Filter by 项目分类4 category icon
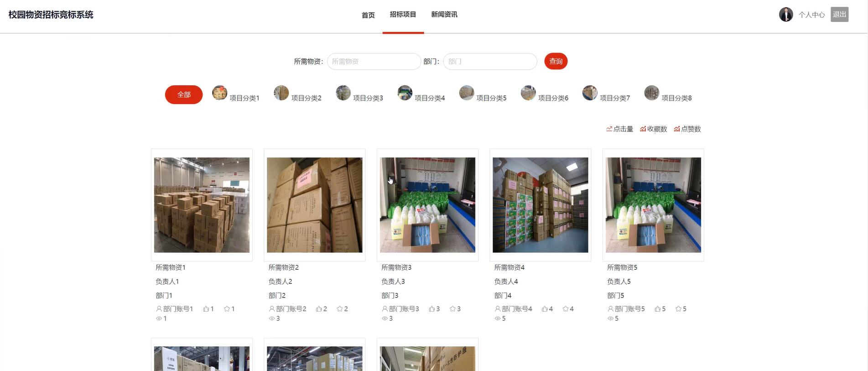Screen dimensions: 868x371 [x=405, y=93]
